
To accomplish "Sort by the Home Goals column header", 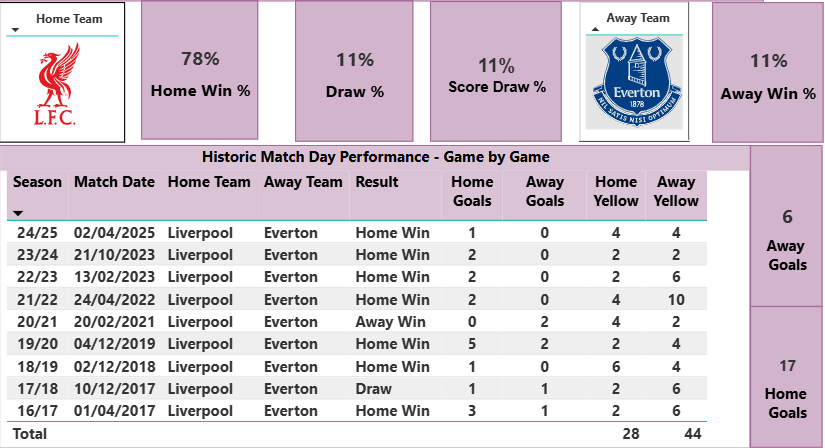I will click(472, 191).
